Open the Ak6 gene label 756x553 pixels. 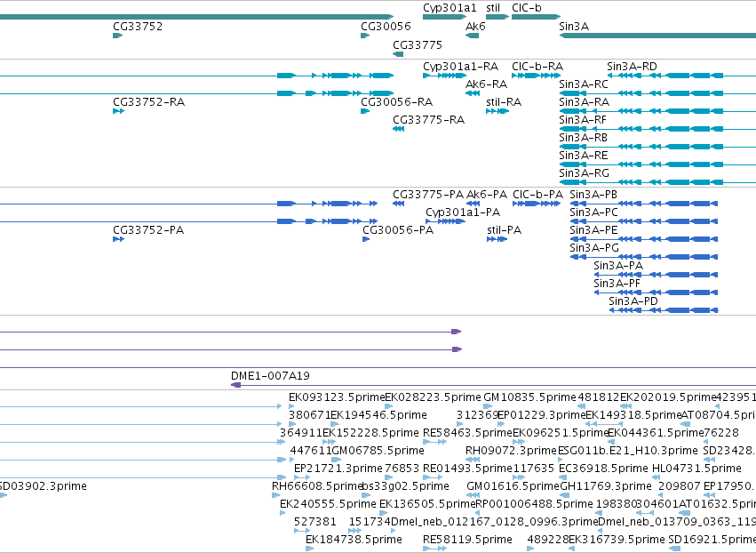click(x=475, y=26)
